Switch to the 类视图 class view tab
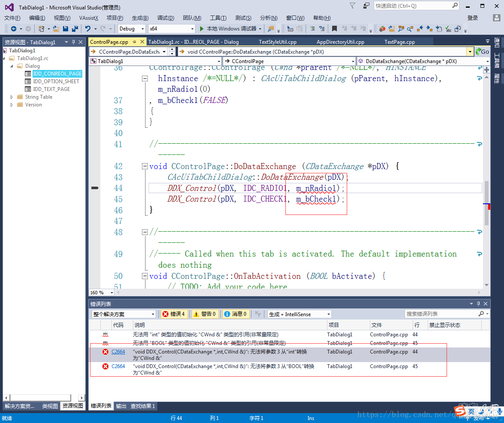Viewport: 504px width, 423px height. point(50,406)
